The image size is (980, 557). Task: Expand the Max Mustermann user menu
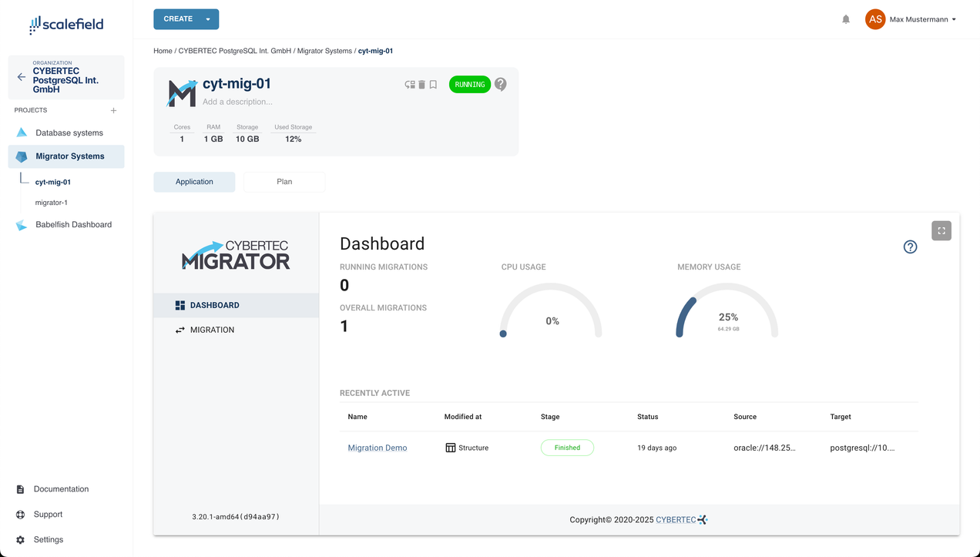click(x=954, y=19)
